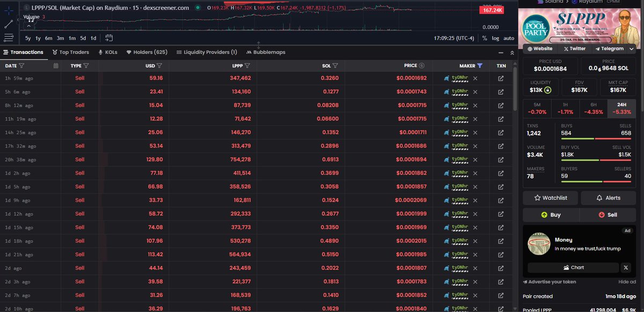Open the Top Traders tab
The width and height of the screenshot is (644, 312).
point(71,53)
